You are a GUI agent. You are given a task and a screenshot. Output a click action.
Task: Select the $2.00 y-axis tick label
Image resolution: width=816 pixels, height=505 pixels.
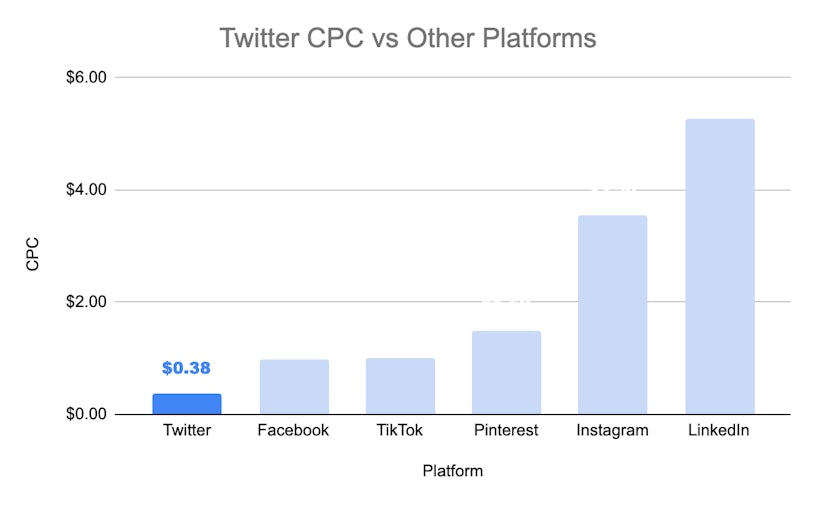point(82,302)
